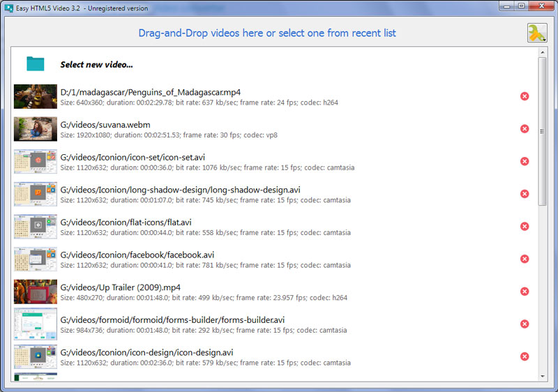Select the long-shadow-design.avi thumbnail
558x392 pixels.
coord(36,194)
